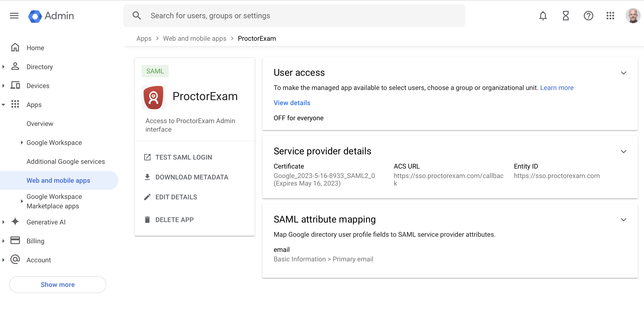The width and height of the screenshot is (644, 330).
Task: Open the help question mark icon
Action: pyautogui.click(x=588, y=16)
